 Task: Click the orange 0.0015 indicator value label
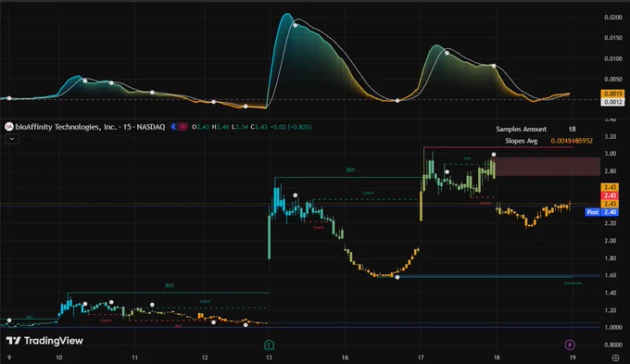tap(612, 94)
